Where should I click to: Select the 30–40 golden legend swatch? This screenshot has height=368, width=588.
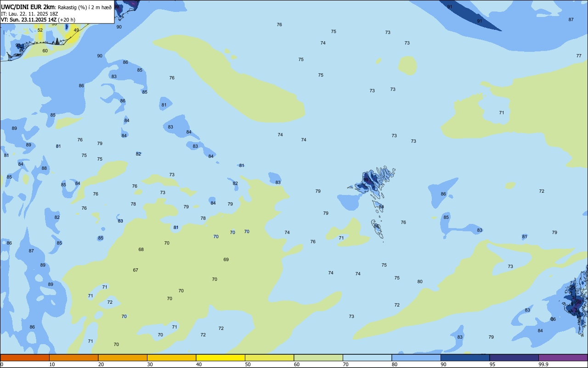(x=171, y=357)
